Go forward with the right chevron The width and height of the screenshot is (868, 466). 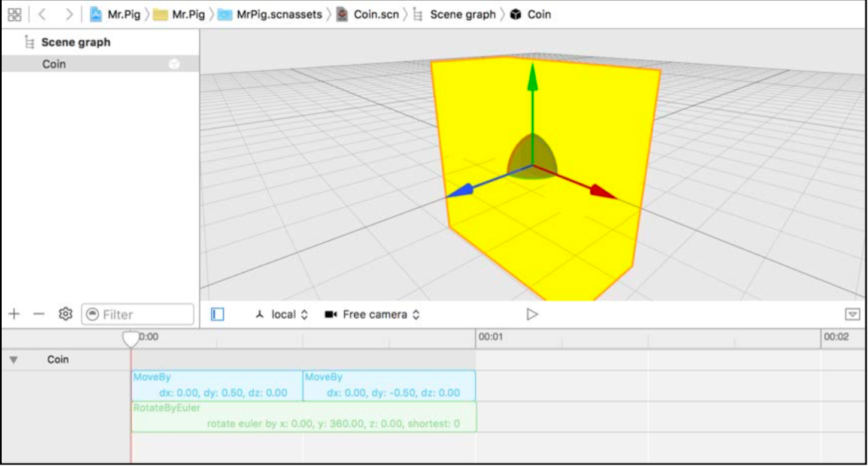coord(69,14)
